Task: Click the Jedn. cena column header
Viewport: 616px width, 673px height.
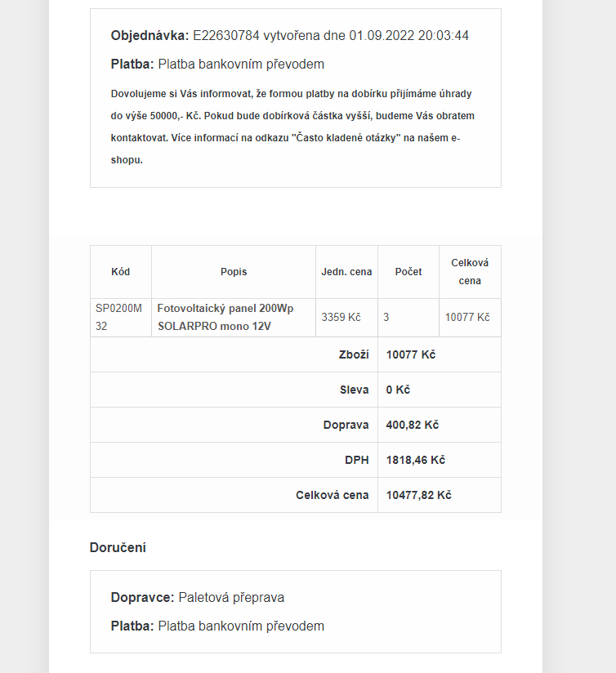Action: (346, 272)
